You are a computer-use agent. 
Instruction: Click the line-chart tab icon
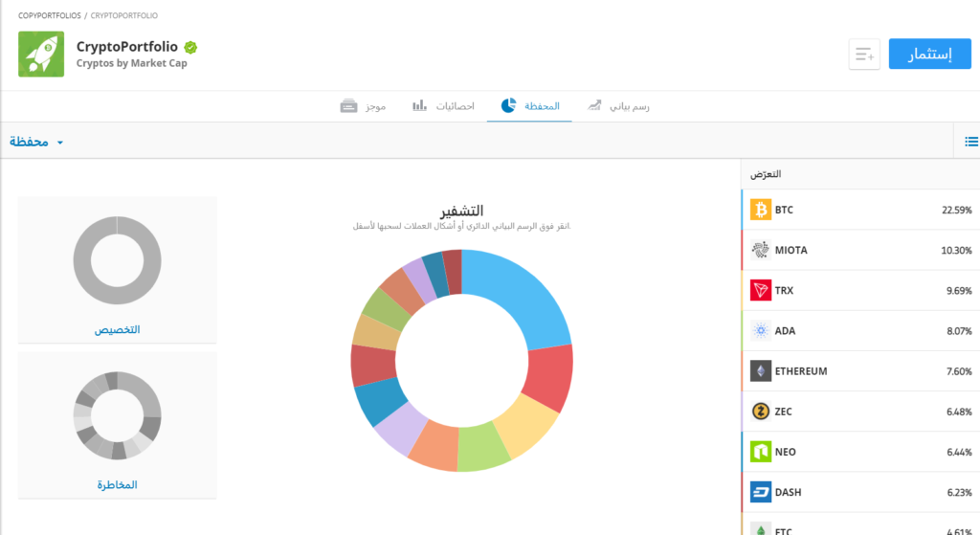pos(594,105)
